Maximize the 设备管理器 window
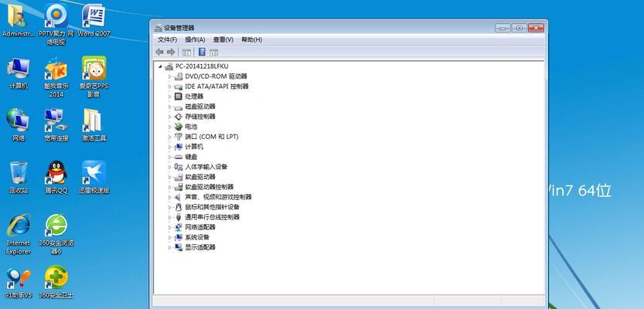The height and width of the screenshot is (309, 644). coord(520,28)
